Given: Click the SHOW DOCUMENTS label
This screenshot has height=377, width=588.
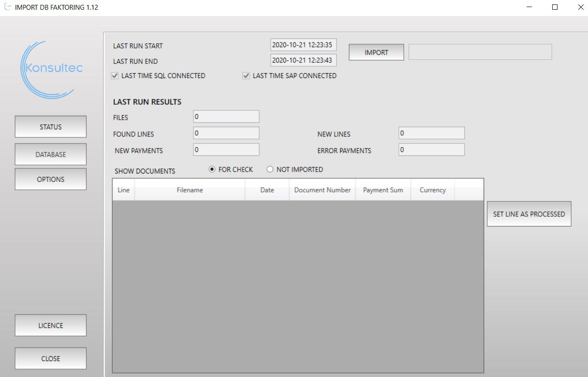Looking at the screenshot, I should (x=145, y=171).
